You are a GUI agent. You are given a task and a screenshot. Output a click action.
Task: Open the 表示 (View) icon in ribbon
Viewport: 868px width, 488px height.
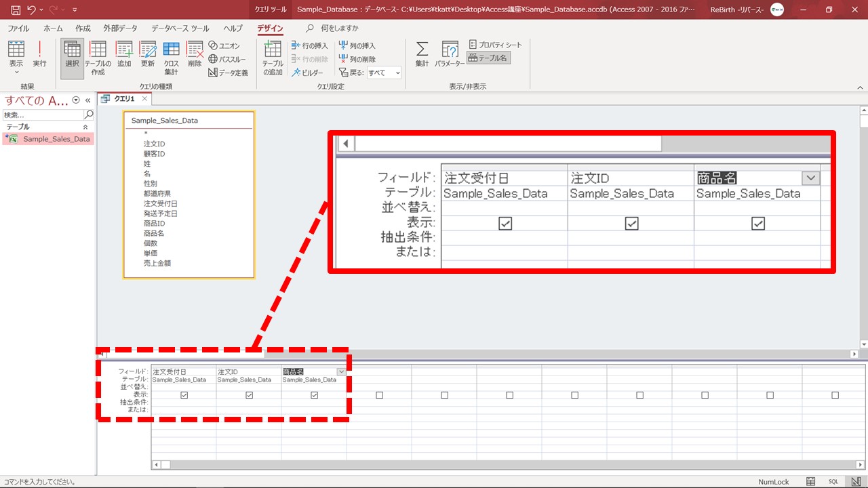coord(16,54)
